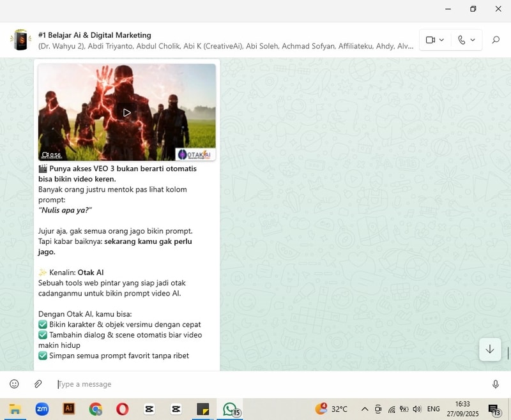Image resolution: width=511 pixels, height=420 pixels.
Task: Click the line "Punya akses VEO 3 bukan berarti otomatis"
Action: [123, 169]
